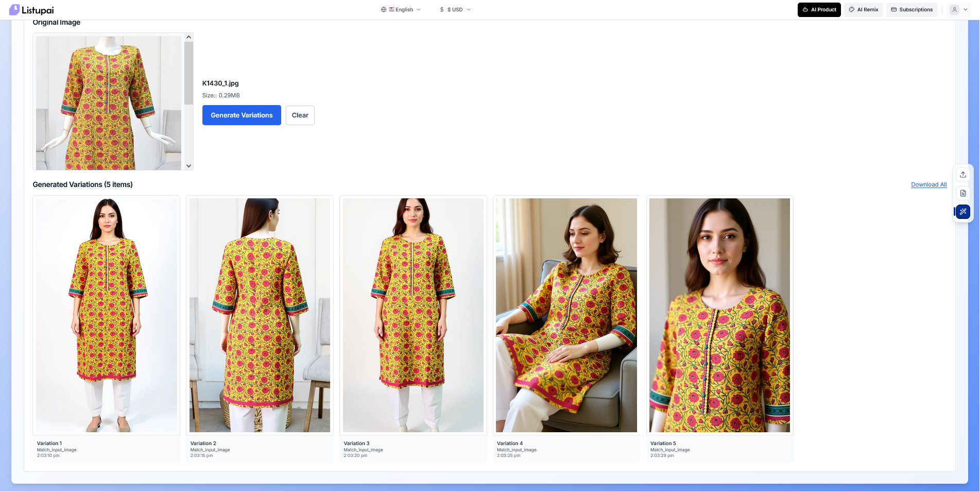Click the dollar sign icon beside USD
This screenshot has height=492, width=980.
point(441,9)
